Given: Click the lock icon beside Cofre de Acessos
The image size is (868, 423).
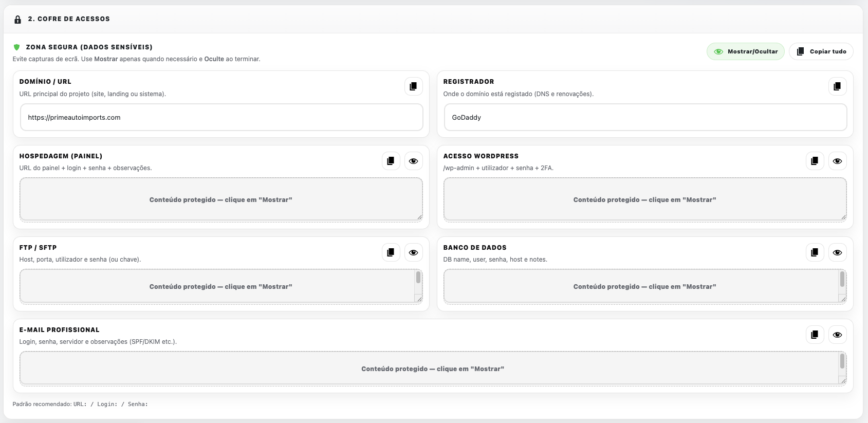Looking at the screenshot, I should tap(17, 20).
